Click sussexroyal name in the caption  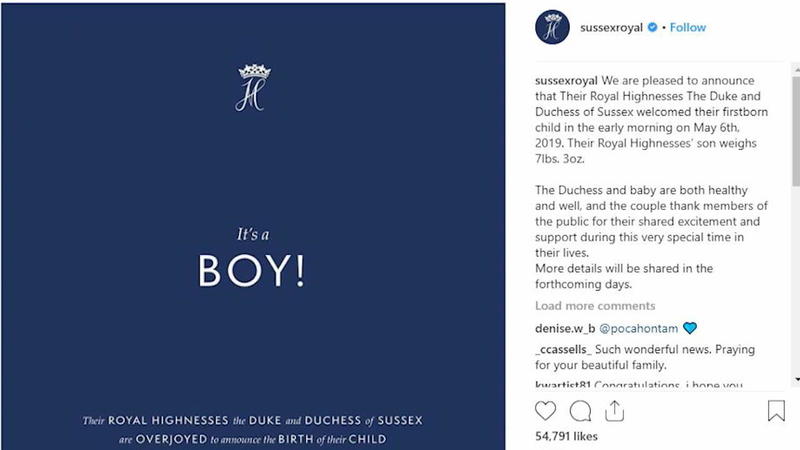point(566,81)
